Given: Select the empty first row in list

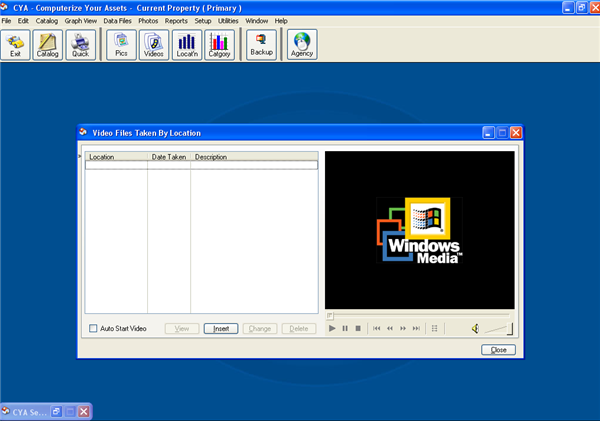Looking at the screenshot, I should 202,165.
